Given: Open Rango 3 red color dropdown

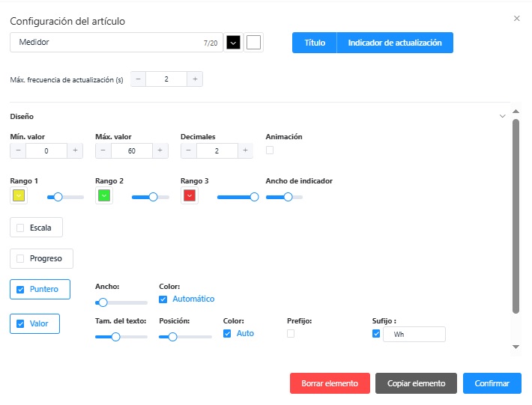Looking at the screenshot, I should point(190,196).
